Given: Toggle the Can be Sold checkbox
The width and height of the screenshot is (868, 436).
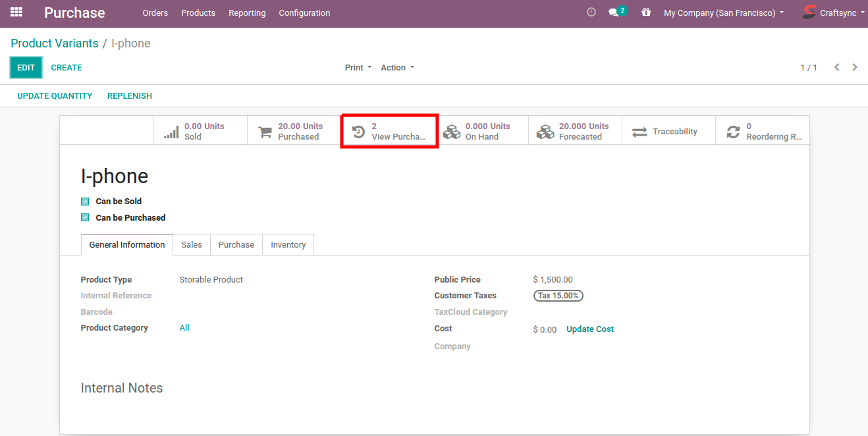Looking at the screenshot, I should coord(85,202).
